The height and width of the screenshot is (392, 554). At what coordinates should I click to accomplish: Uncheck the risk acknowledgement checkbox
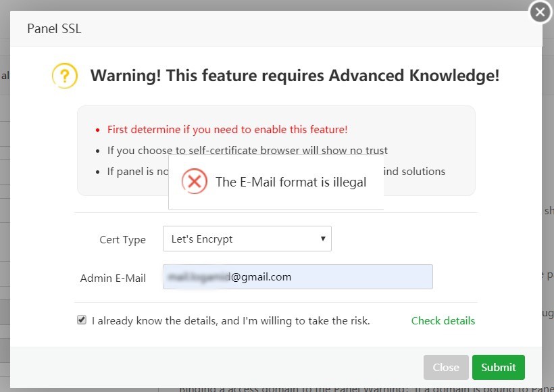82,320
